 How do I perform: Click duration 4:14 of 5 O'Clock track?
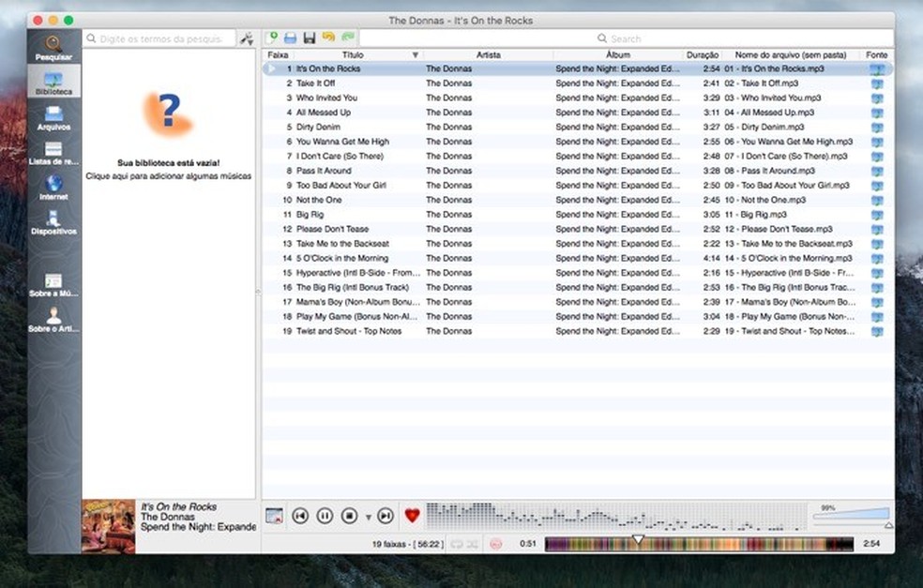tap(711, 259)
